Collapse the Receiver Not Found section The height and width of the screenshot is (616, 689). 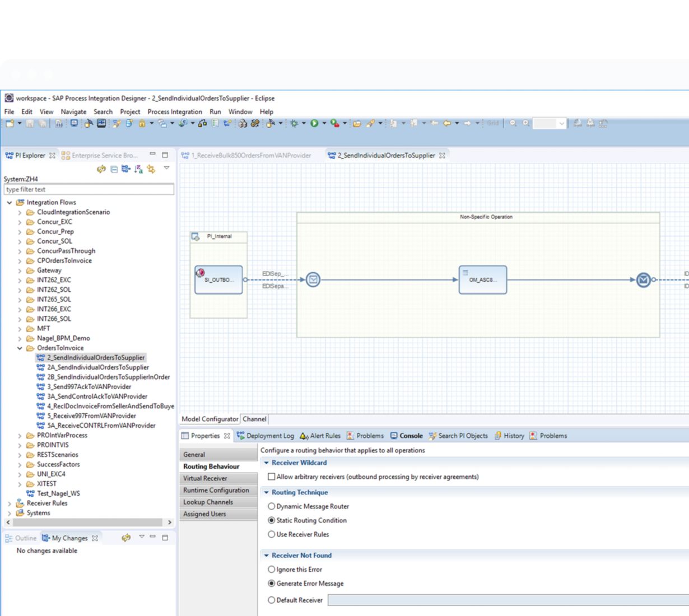click(267, 556)
